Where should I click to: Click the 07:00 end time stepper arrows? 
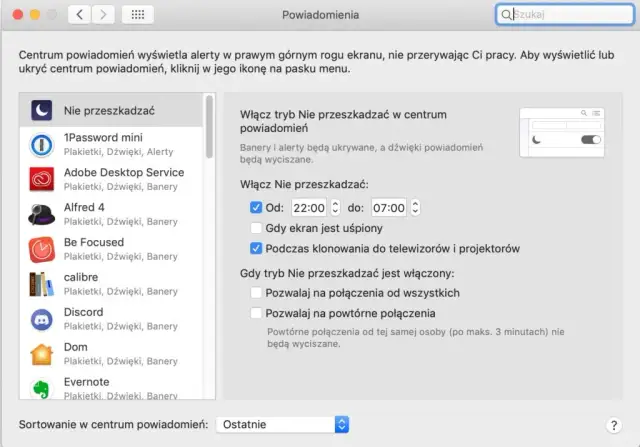point(415,207)
